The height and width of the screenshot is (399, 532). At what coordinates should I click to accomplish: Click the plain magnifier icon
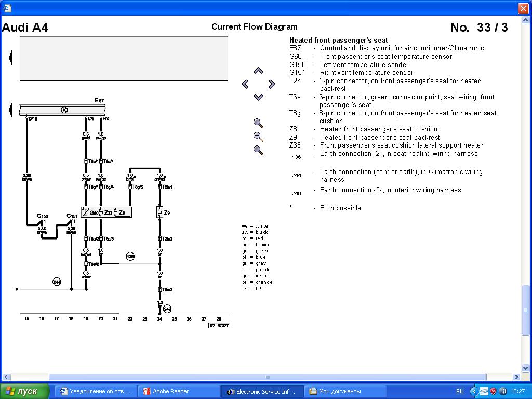pyautogui.click(x=258, y=123)
